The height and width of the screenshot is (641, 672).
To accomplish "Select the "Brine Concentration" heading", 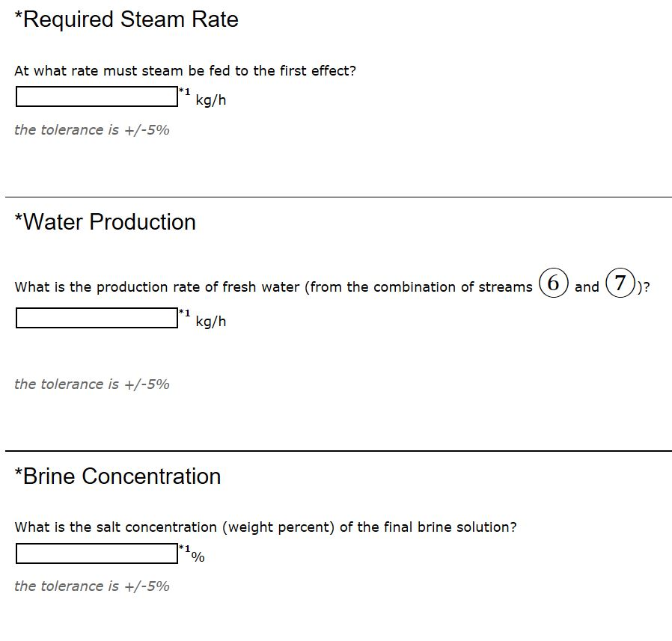I will [117, 476].
